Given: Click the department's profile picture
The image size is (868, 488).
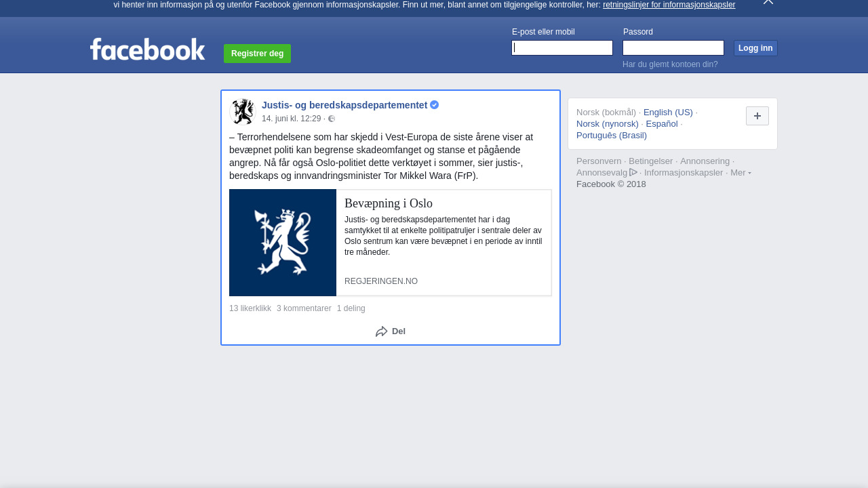Looking at the screenshot, I should click(x=242, y=112).
